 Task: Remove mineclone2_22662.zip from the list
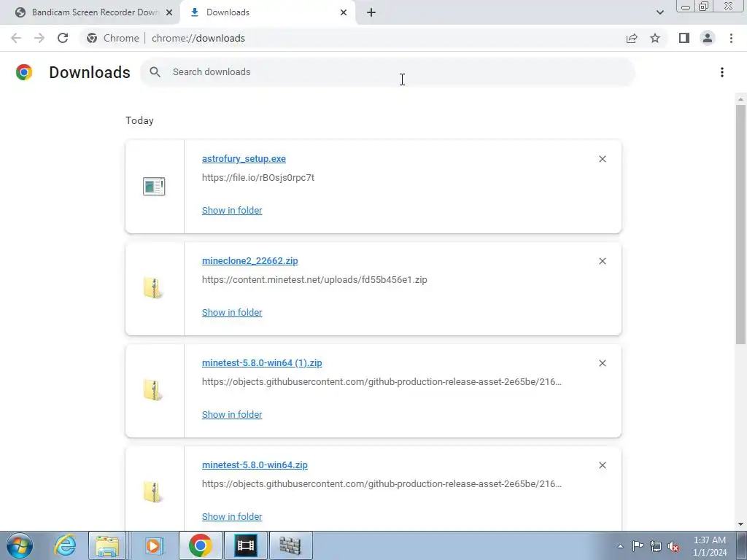coord(602,261)
